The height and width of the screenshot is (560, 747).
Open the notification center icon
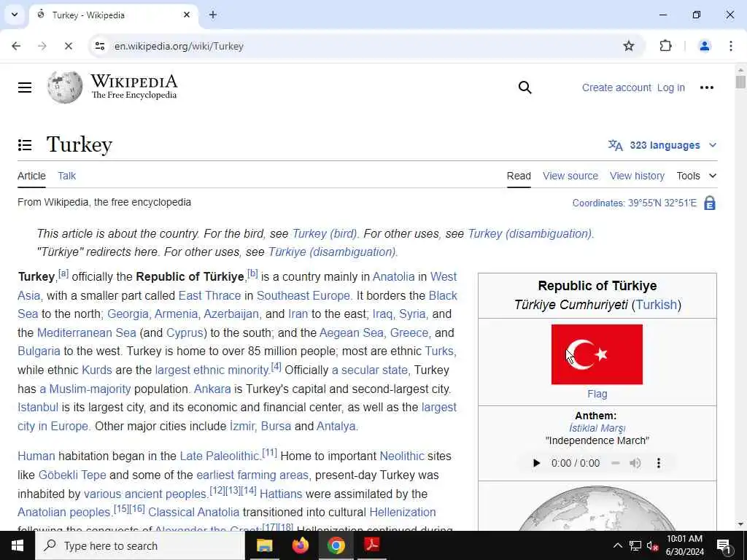(x=724, y=546)
